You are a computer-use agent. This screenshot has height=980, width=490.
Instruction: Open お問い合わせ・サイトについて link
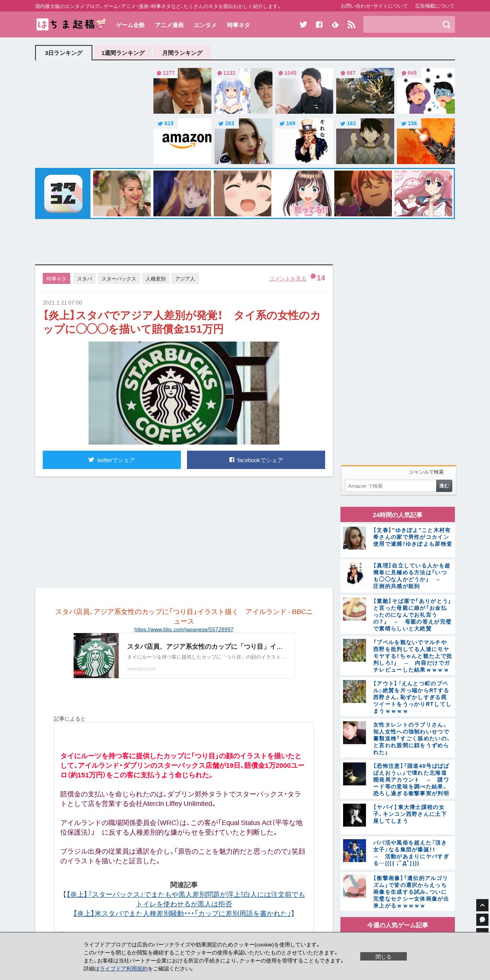(x=374, y=6)
